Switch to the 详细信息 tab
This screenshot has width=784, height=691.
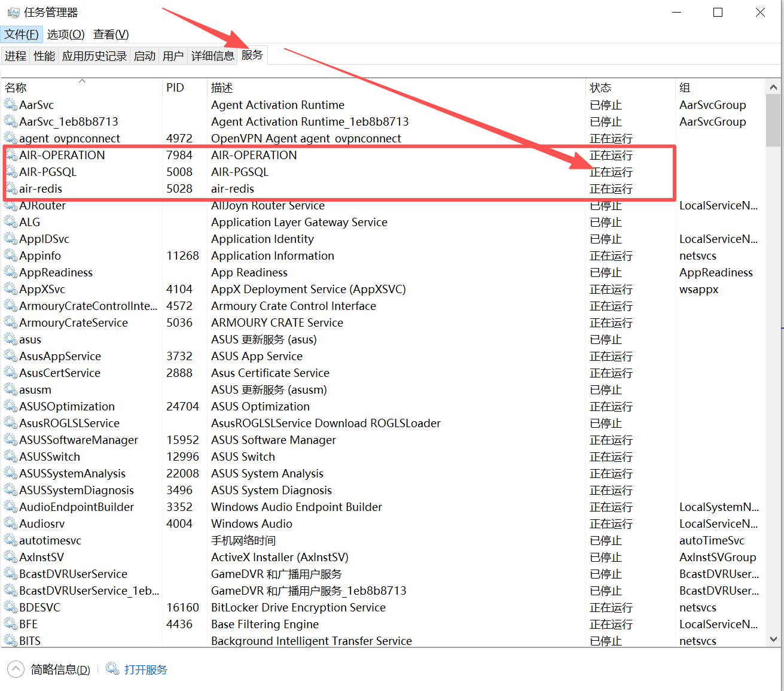click(x=212, y=56)
